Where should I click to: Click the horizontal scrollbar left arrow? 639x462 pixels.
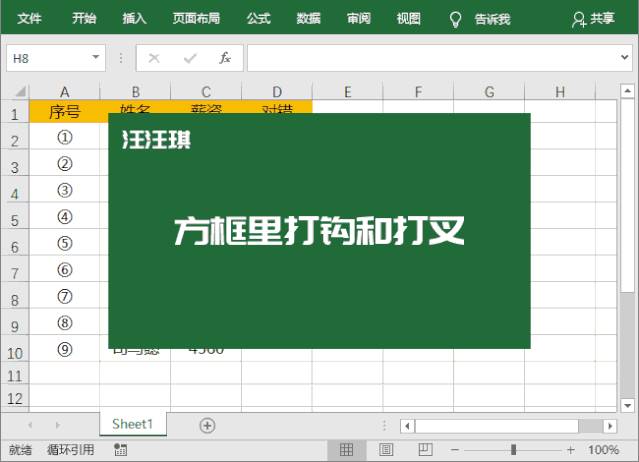(x=408, y=426)
